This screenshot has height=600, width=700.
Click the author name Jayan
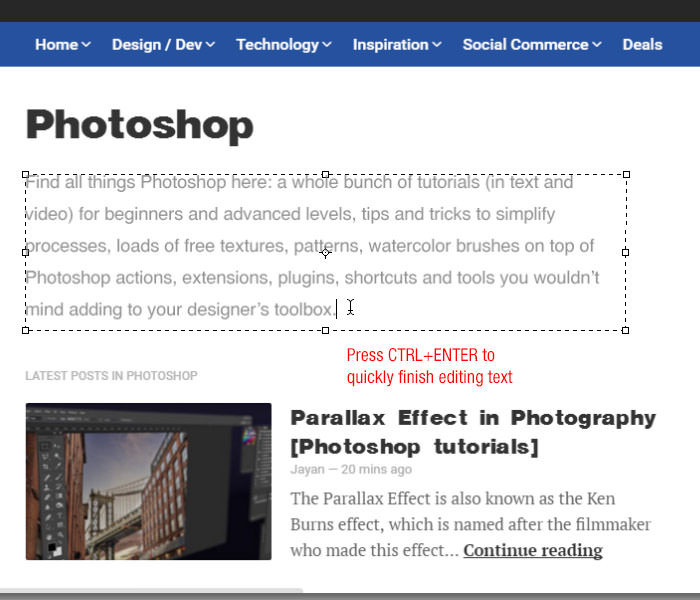(307, 470)
